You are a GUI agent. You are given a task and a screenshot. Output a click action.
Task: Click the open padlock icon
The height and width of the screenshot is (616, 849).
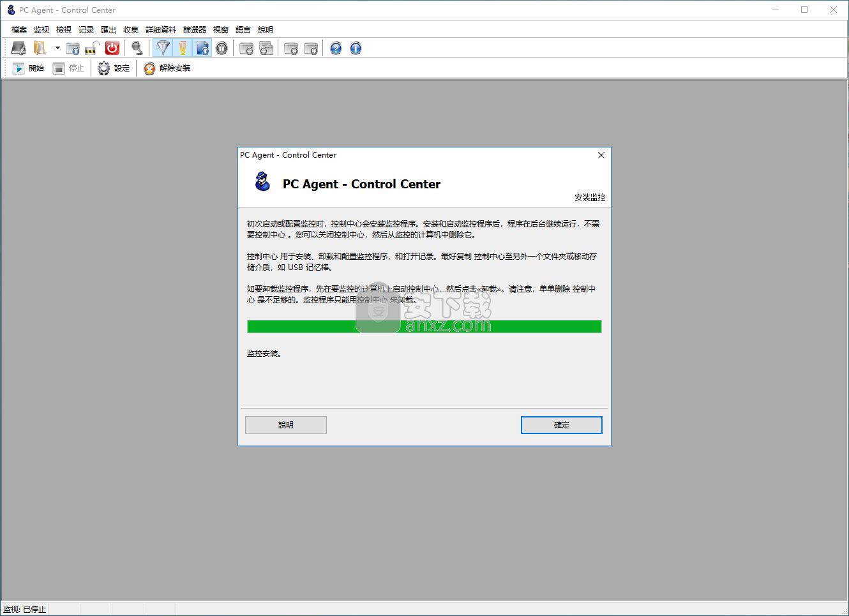pyautogui.click(x=93, y=48)
